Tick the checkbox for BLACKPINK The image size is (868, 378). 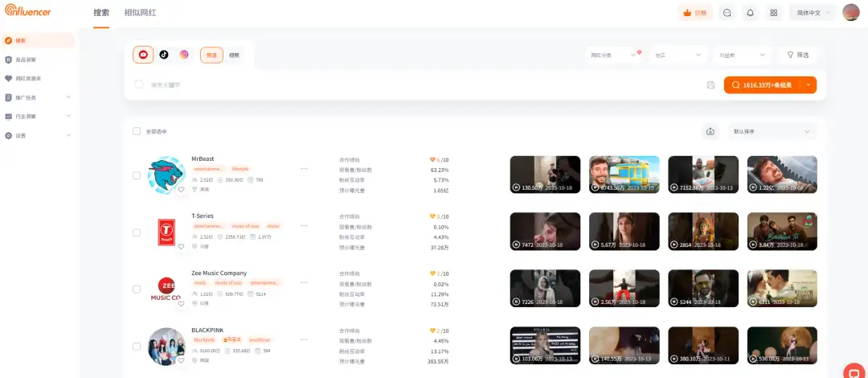coord(137,347)
